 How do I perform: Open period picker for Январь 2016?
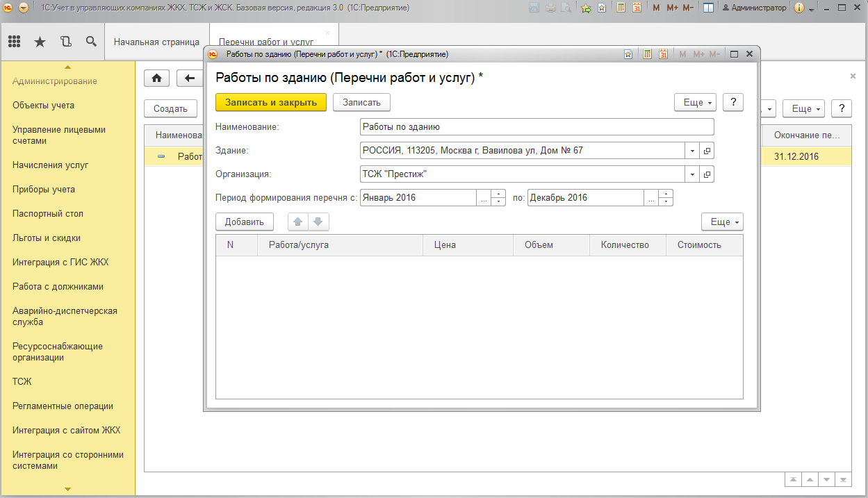[x=483, y=198]
